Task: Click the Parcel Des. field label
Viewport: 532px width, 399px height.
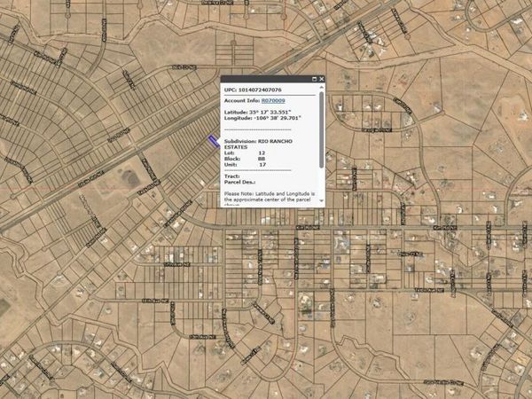Action: [240, 181]
